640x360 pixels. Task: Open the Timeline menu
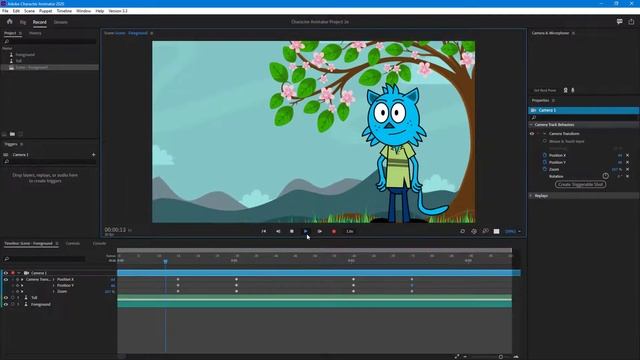point(64,11)
